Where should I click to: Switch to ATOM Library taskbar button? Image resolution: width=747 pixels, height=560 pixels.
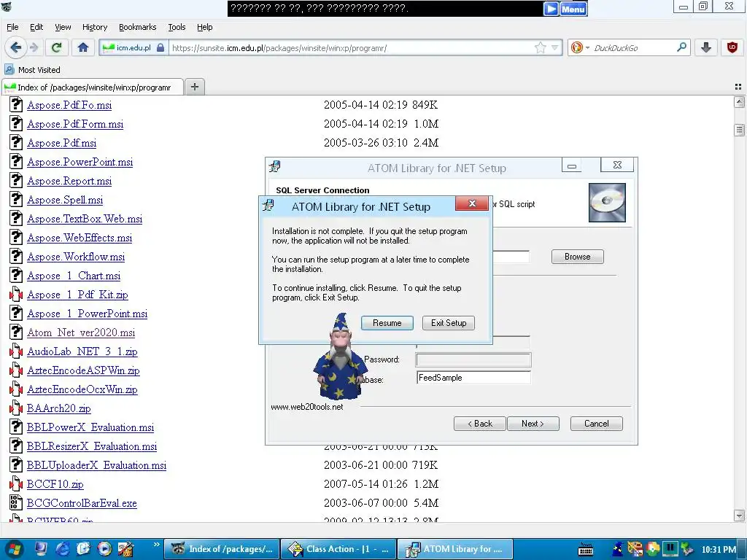455,549
